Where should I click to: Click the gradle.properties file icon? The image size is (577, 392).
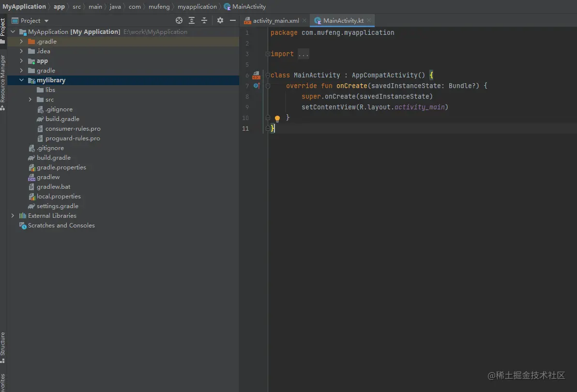[32, 167]
